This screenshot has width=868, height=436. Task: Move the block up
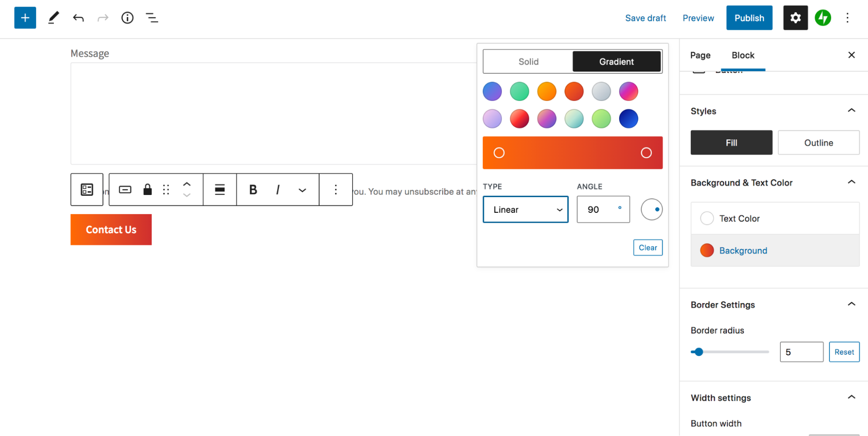187,184
